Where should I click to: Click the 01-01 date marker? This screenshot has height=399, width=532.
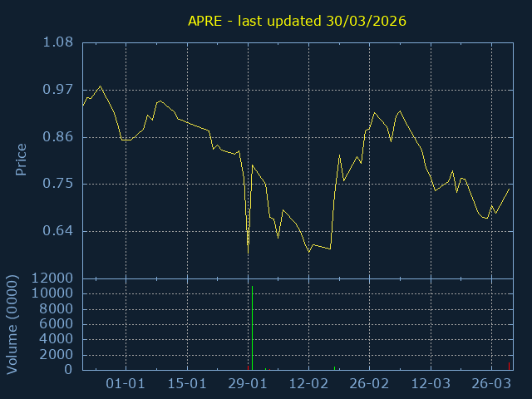click(126, 384)
